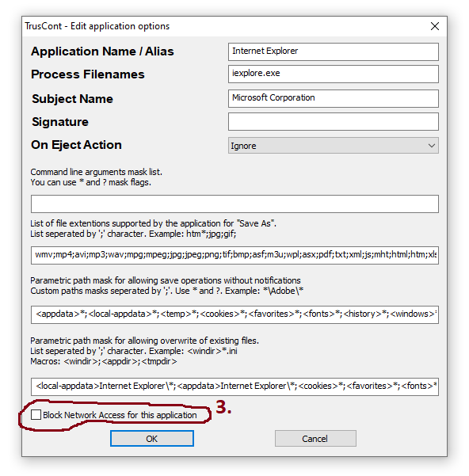Click the On Eject Action label
The height and width of the screenshot is (476, 469).
click(x=77, y=145)
